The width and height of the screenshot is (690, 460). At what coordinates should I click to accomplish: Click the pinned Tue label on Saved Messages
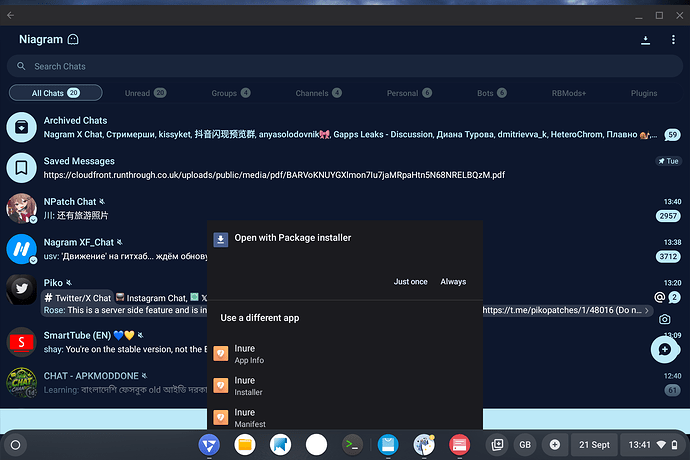tap(668, 161)
